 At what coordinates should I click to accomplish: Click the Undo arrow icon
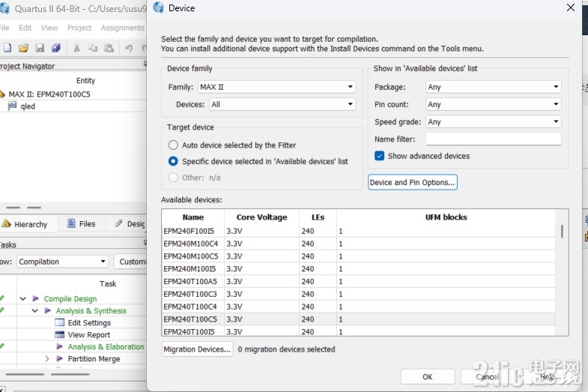pyautogui.click(x=129, y=48)
